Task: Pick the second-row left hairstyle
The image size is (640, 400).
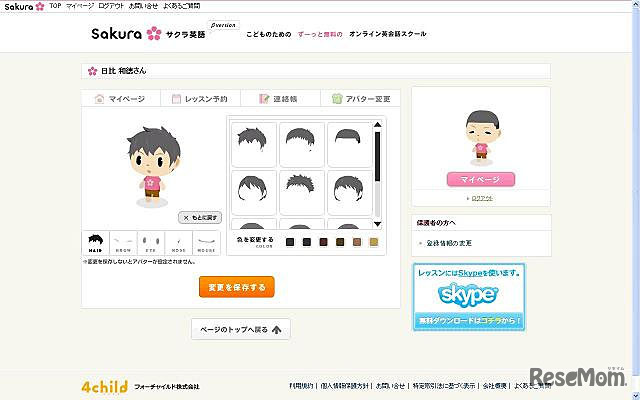Action: click(x=254, y=193)
